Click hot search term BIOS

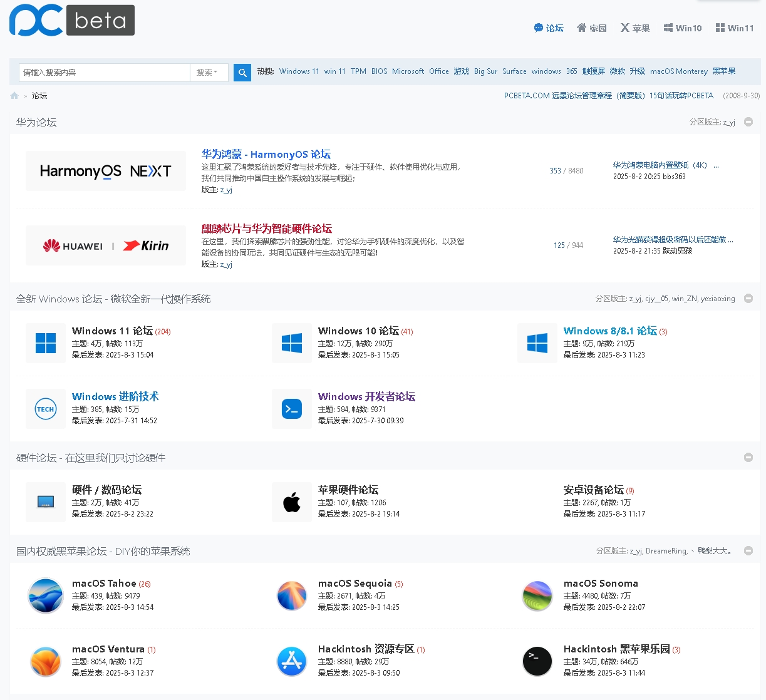pos(379,71)
